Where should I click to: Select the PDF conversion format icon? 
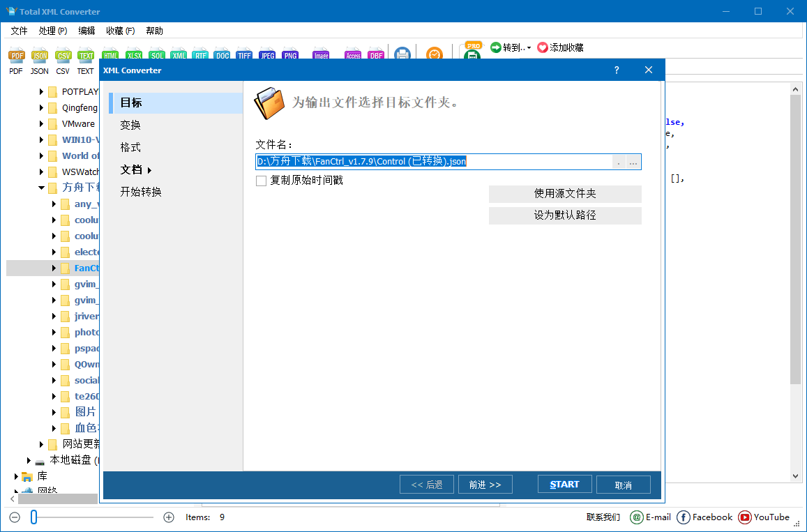click(15, 54)
